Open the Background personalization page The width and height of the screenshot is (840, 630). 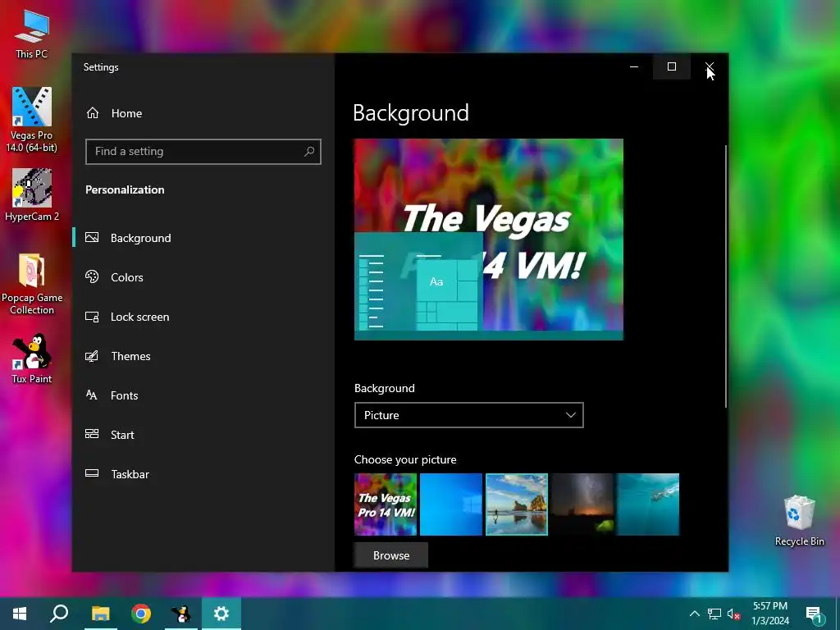(x=203, y=238)
